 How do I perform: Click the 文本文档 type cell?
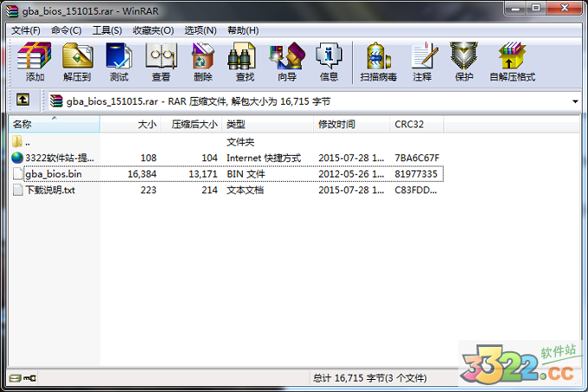point(246,190)
